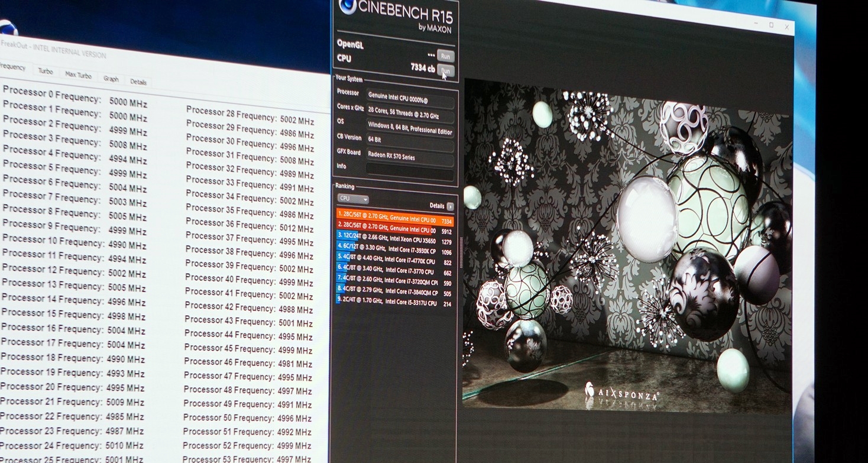Click the Run button next to CPU
868x463 pixels.
pos(446,70)
